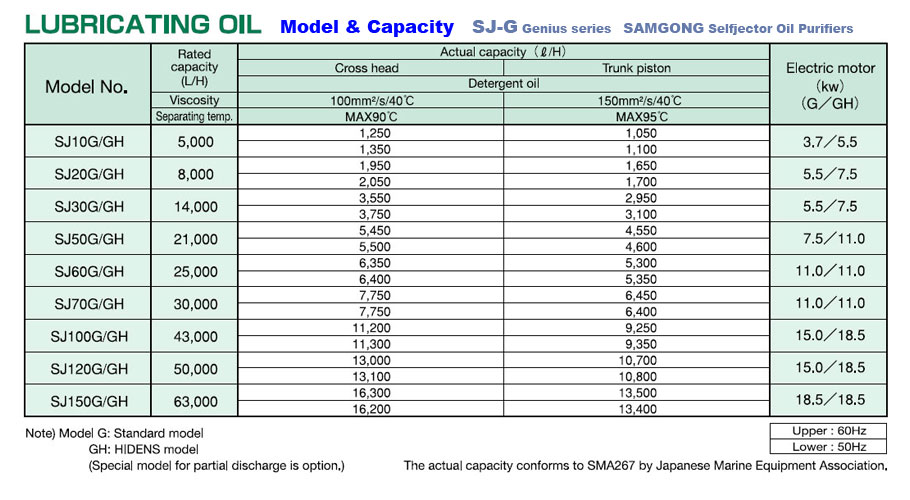
Task: Select cross head value 1,250
Action: [374, 133]
